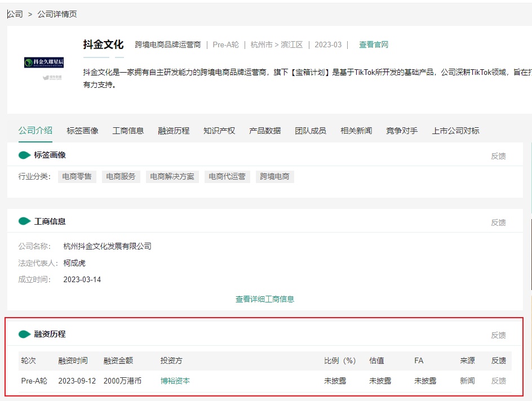The height and width of the screenshot is (401, 532).
Task: Click the 行业分类 label
Action: pyautogui.click(x=34, y=176)
